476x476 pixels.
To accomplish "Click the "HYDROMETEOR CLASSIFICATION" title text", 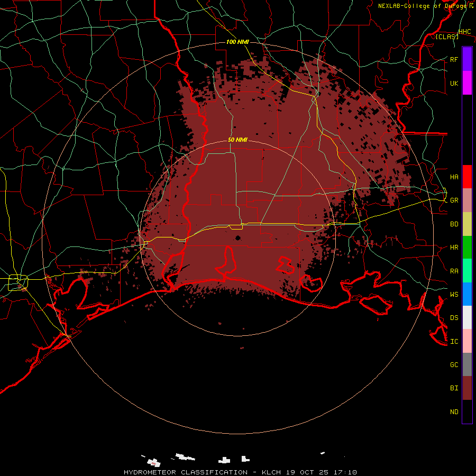I will (x=186, y=472).
